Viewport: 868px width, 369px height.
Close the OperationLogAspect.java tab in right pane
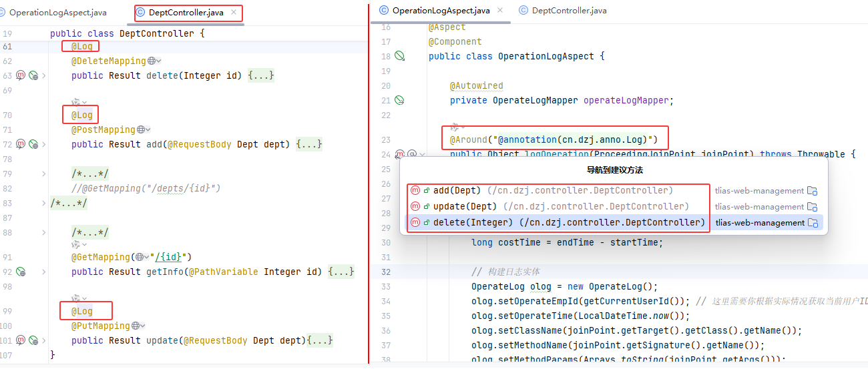coord(501,11)
